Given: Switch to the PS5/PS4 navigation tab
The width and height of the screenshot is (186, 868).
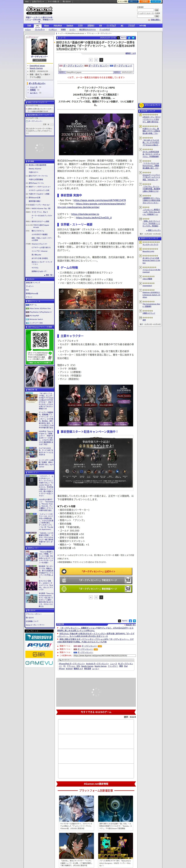Looking at the screenshot, I should [x=58, y=26].
